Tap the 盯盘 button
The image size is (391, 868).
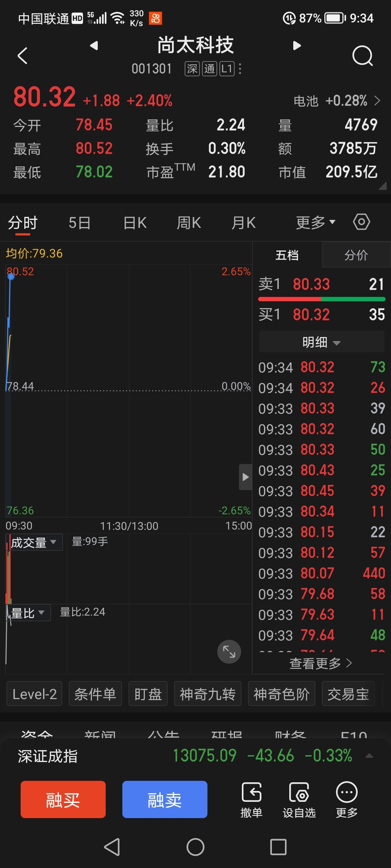(x=148, y=694)
